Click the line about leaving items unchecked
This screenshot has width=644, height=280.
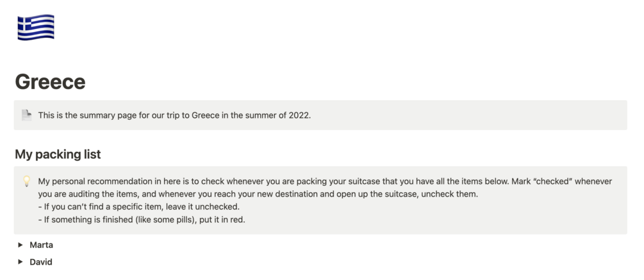click(x=139, y=206)
